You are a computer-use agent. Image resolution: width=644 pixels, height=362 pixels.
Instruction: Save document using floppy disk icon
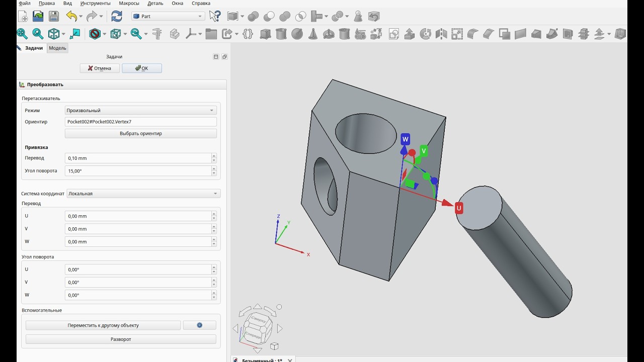coord(54,16)
